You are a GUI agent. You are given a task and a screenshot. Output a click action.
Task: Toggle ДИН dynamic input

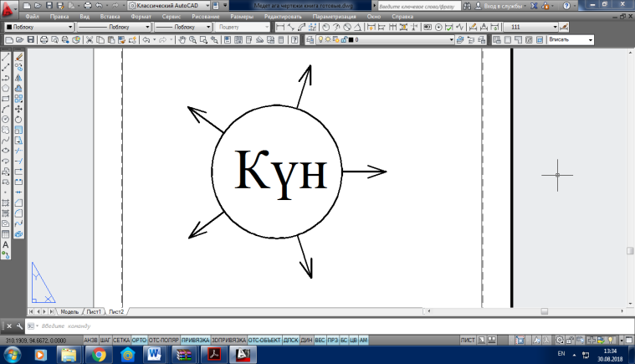click(x=306, y=340)
